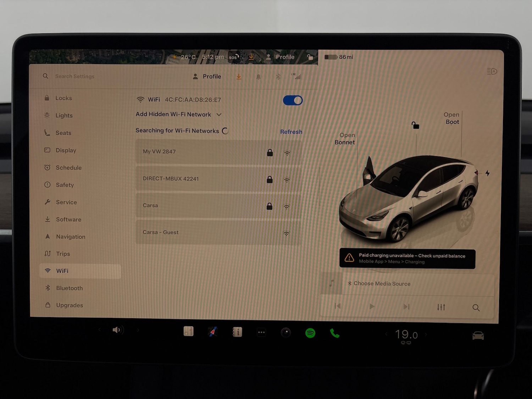Select WiFi in settings sidebar
Image resolution: width=532 pixels, height=399 pixels.
80,271
